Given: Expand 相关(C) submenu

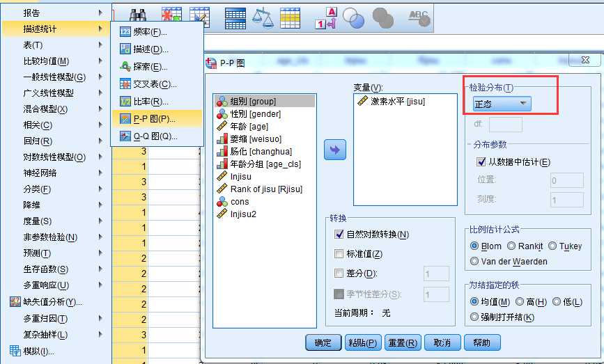Looking at the screenshot, I should coord(56,125).
